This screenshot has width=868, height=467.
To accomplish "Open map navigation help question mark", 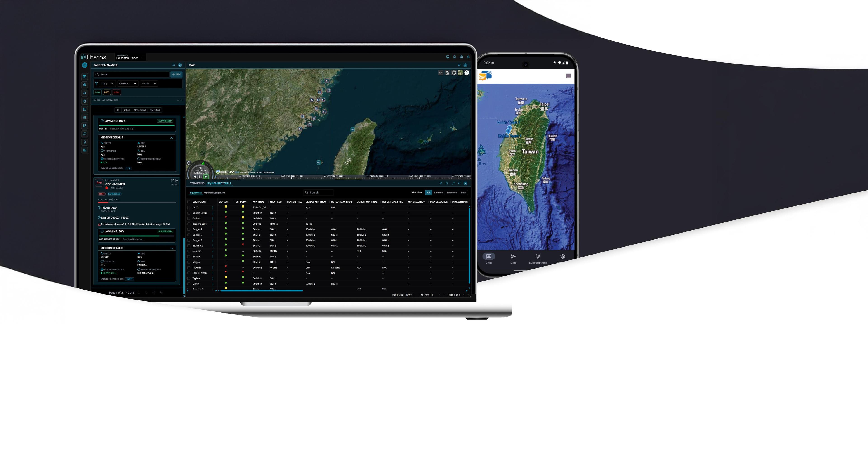I will coord(467,73).
